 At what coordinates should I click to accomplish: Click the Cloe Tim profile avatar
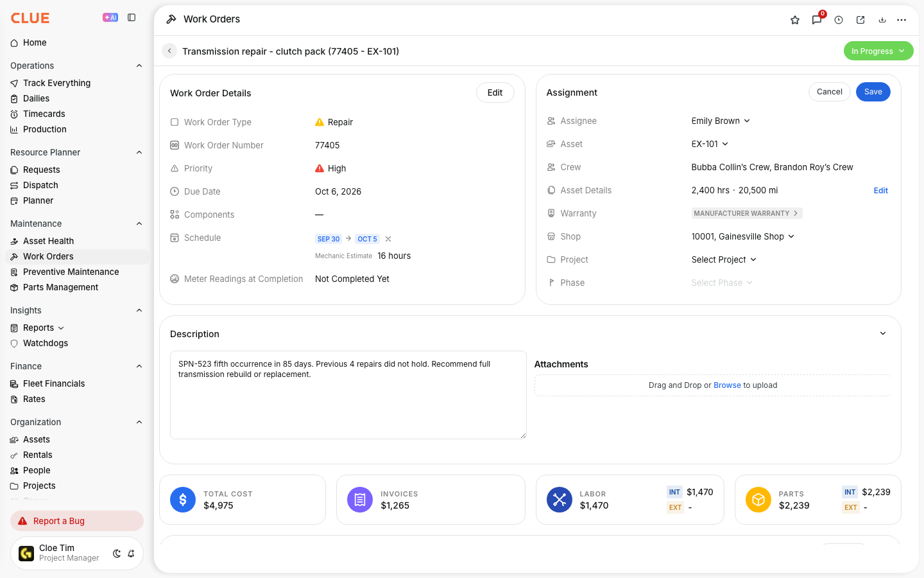(x=26, y=554)
